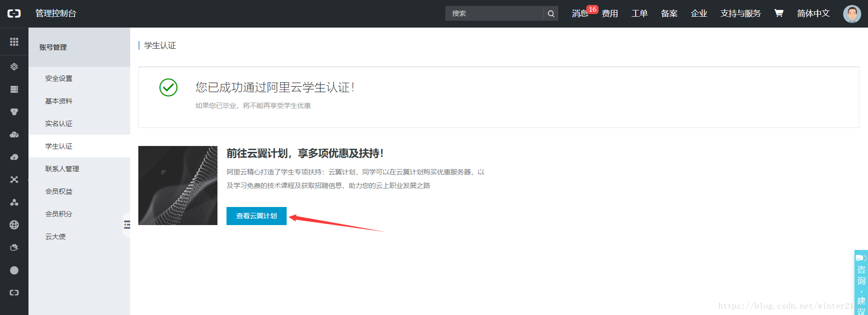Open the shopping cart icon
This screenshot has height=315, width=868.
tap(778, 13)
